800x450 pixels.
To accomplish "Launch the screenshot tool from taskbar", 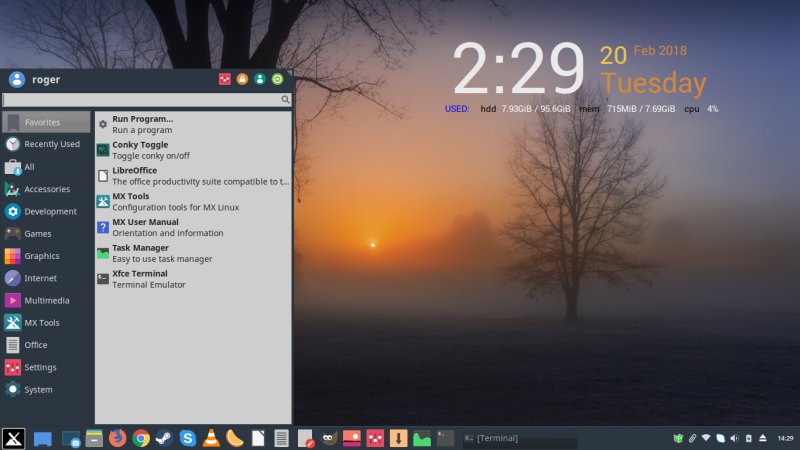I will coord(70,439).
